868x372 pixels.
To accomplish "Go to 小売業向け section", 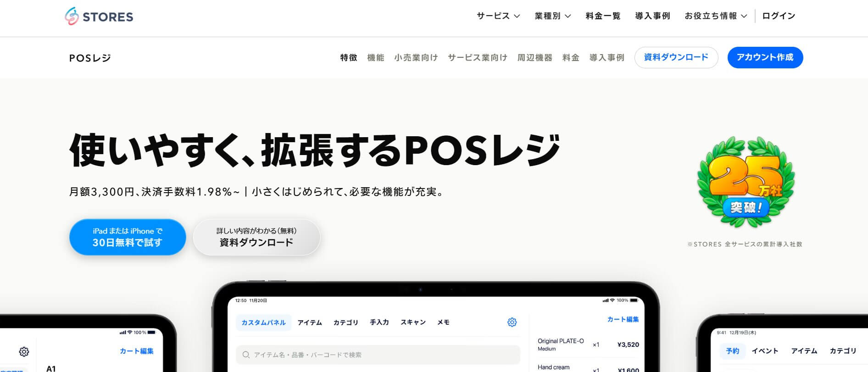I will (x=416, y=58).
